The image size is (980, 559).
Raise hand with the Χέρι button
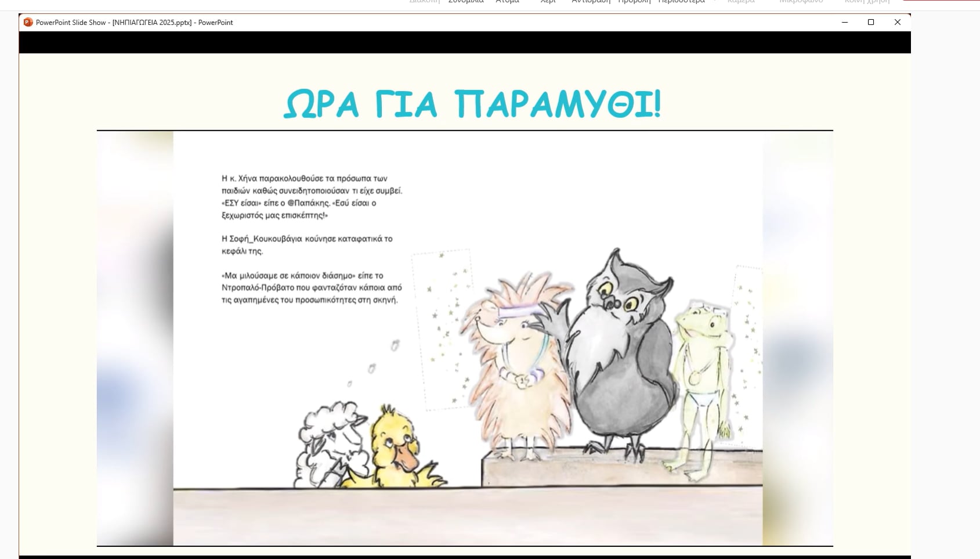[548, 2]
